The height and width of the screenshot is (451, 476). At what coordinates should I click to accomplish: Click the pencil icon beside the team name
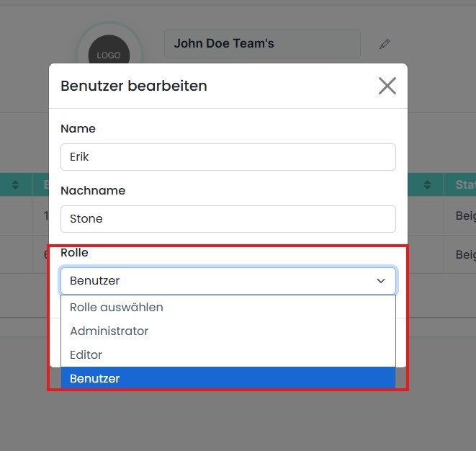point(385,44)
